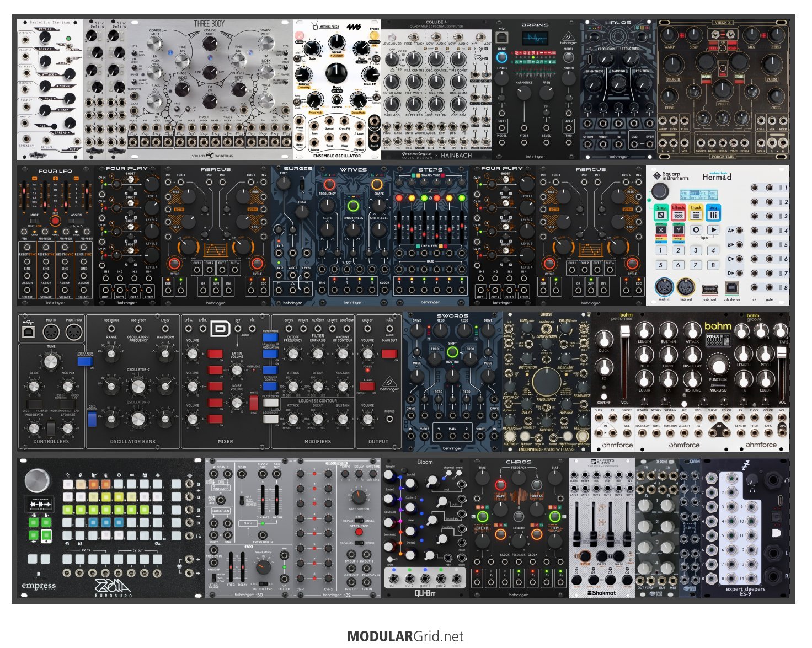The height and width of the screenshot is (648, 812).
Task: Select the red Effects button on Hermod
Action: tap(679, 213)
